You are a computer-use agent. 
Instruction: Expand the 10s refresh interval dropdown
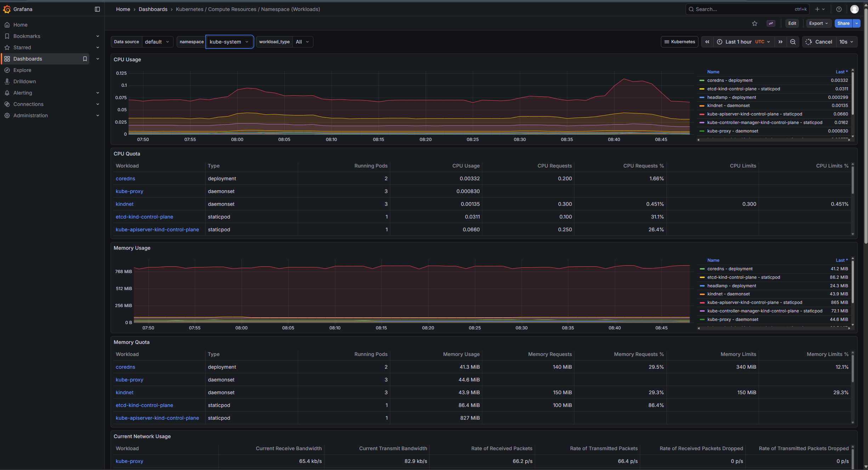click(x=846, y=42)
